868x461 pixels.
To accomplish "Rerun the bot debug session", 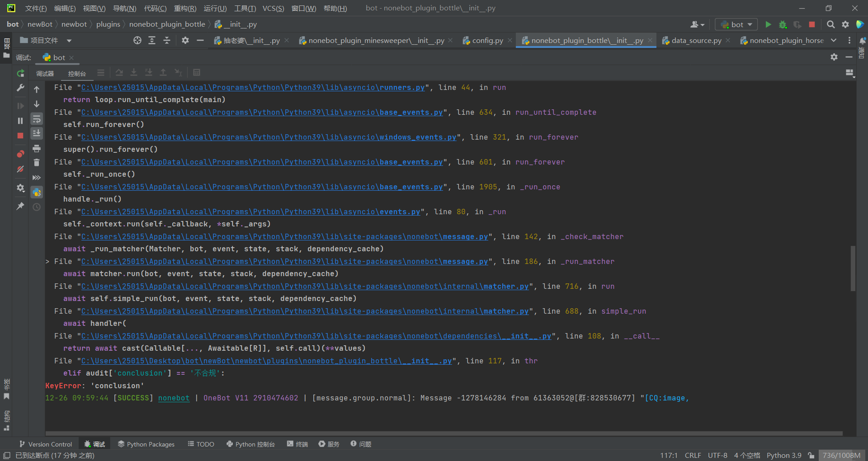I will (20, 73).
